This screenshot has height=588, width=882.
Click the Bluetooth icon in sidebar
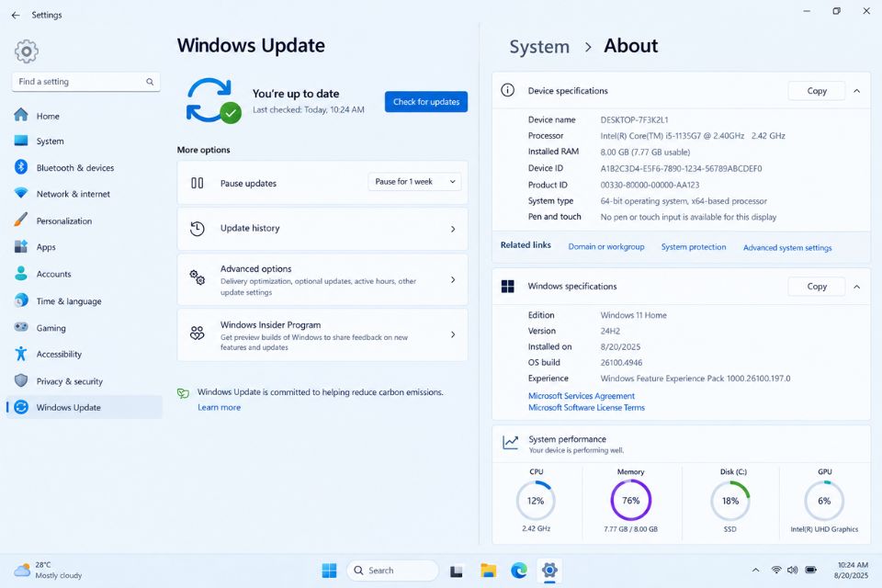[21, 167]
